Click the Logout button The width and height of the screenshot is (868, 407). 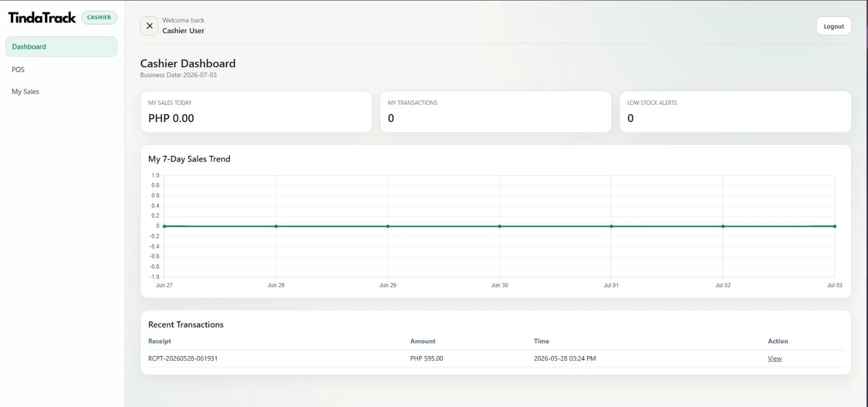point(833,26)
